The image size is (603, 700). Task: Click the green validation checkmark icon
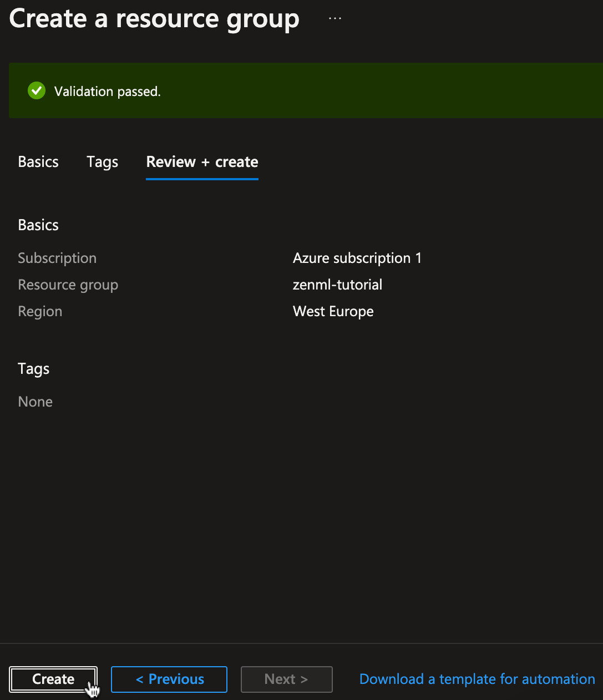37,90
